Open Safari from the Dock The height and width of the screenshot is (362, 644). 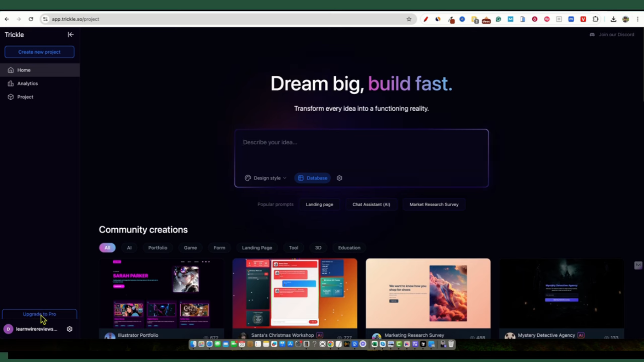pyautogui.click(x=209, y=344)
